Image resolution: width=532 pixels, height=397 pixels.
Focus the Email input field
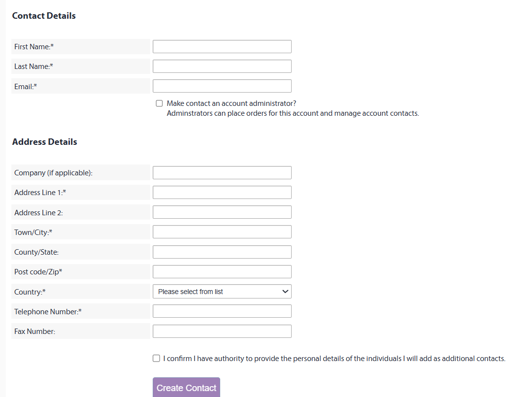pos(222,86)
